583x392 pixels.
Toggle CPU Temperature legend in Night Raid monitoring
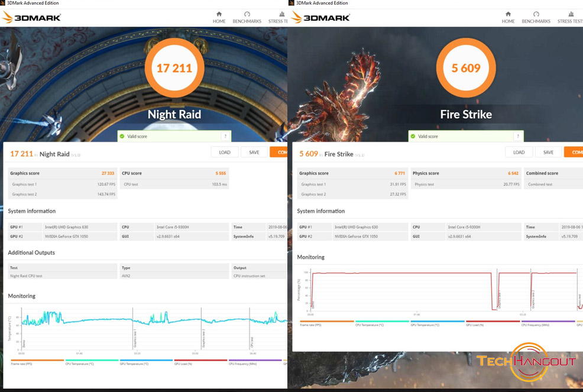pyautogui.click(x=92, y=362)
